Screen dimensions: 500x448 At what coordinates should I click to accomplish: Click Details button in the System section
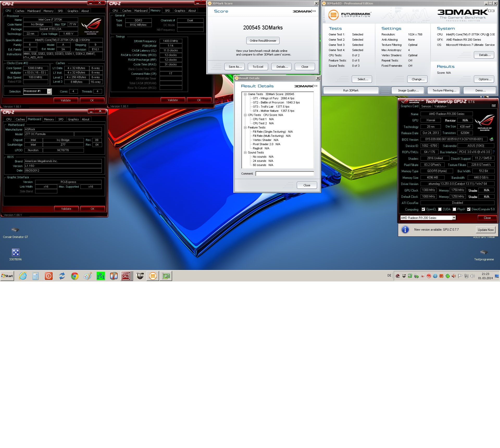pos(485,55)
